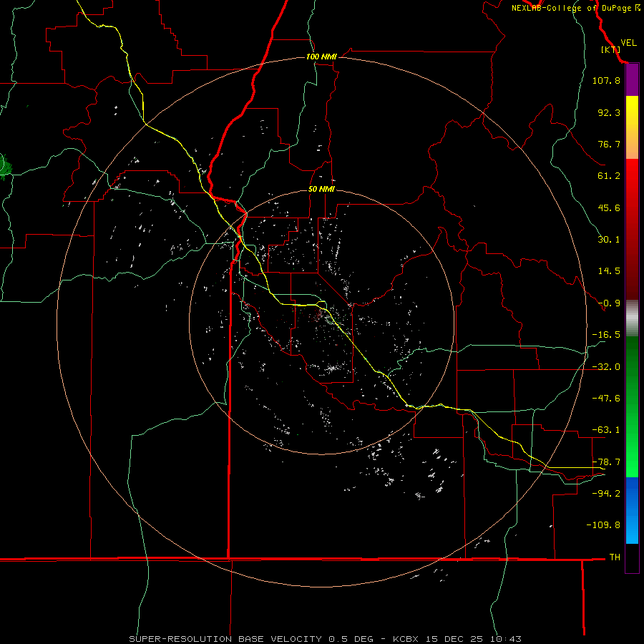Click the 50 NMI range ring label
644x644 pixels.
321,190
